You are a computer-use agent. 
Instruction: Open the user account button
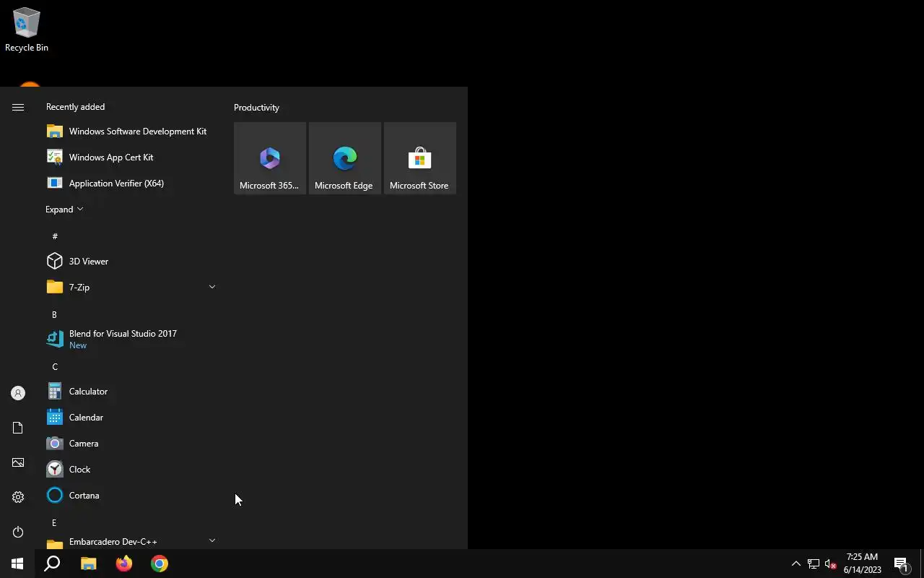point(18,393)
